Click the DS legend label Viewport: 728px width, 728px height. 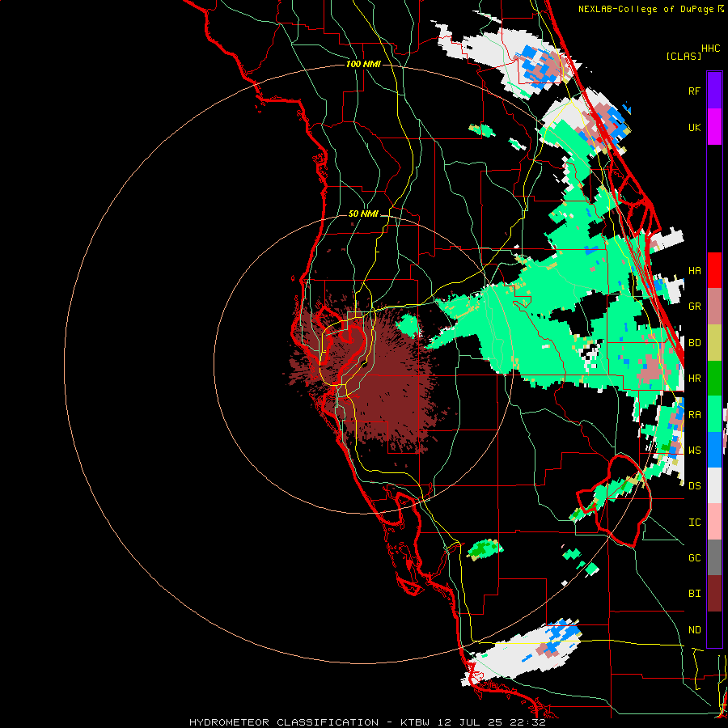click(694, 486)
